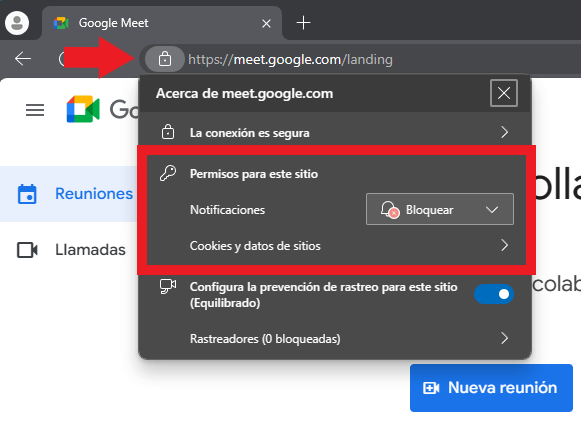This screenshot has height=430, width=581.
Task: Toggle tracking prevention for this site
Action: 494,294
